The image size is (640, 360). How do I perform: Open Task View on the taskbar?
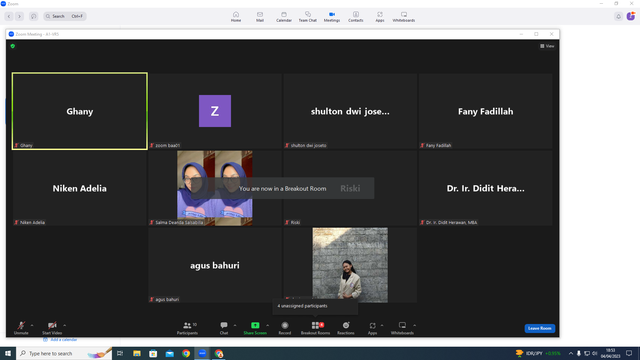(x=120, y=353)
